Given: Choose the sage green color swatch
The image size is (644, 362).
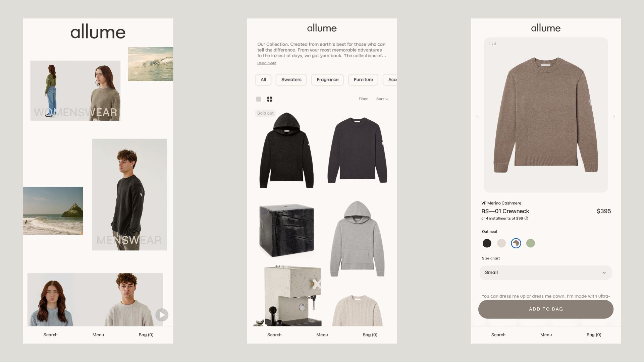Looking at the screenshot, I should click(x=531, y=243).
